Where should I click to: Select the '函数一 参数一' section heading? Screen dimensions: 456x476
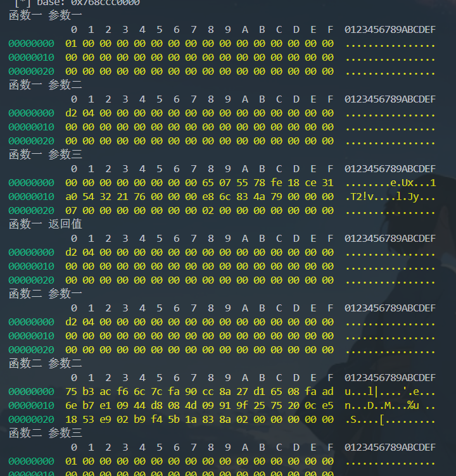[x=46, y=15]
